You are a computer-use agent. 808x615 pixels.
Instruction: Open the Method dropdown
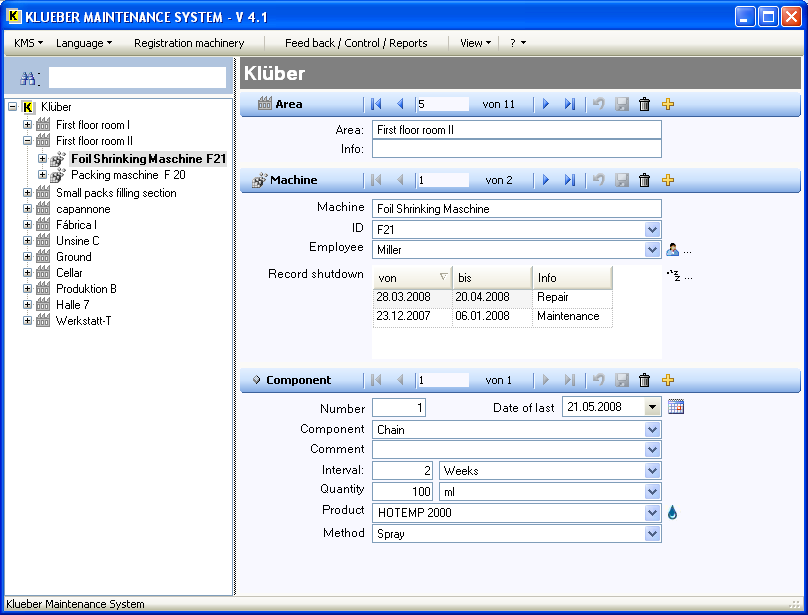pos(652,534)
